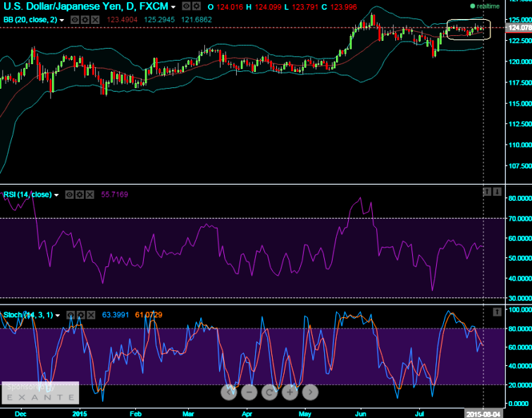Click the 2015 label on time axis
The image size is (532, 418).
pos(80,414)
